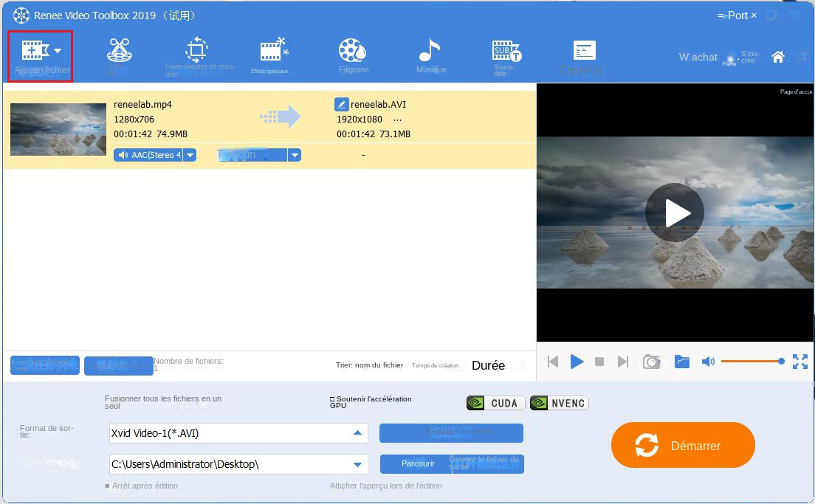
Task: Click the Démarrer button
Action: coord(682,445)
